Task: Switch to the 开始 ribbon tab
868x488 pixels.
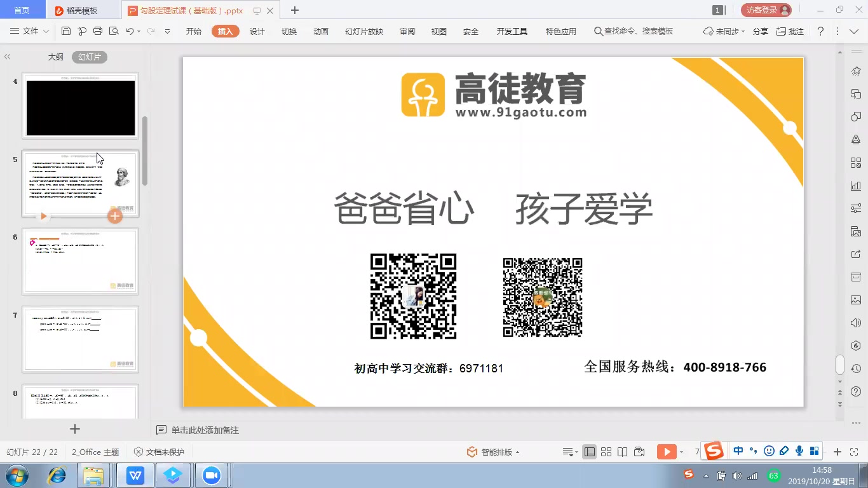Action: [x=194, y=31]
